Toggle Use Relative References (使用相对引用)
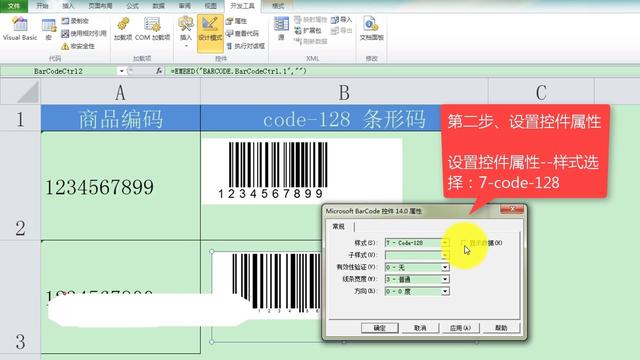The height and width of the screenshot is (360, 640). pos(84,33)
